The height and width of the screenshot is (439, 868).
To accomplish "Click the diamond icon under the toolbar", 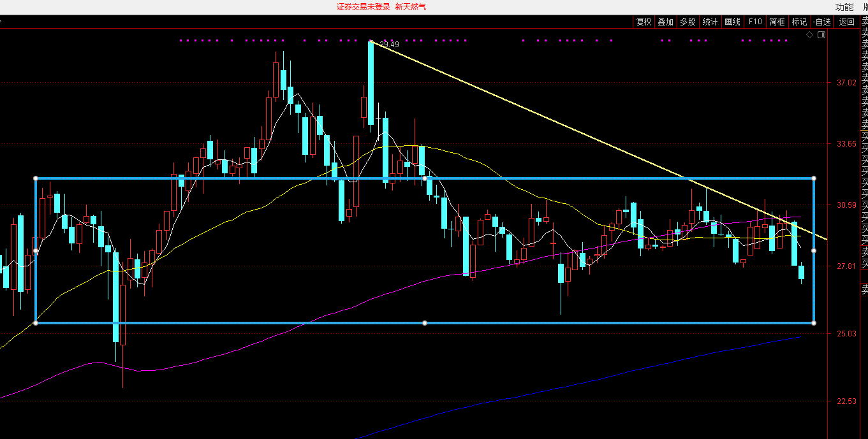I will 809,35.
